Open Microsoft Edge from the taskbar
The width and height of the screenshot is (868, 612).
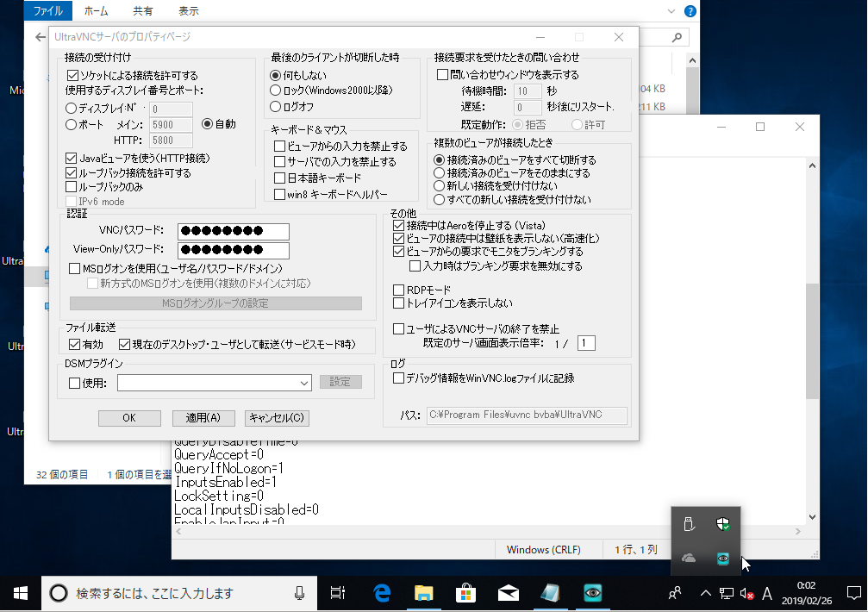click(382, 593)
